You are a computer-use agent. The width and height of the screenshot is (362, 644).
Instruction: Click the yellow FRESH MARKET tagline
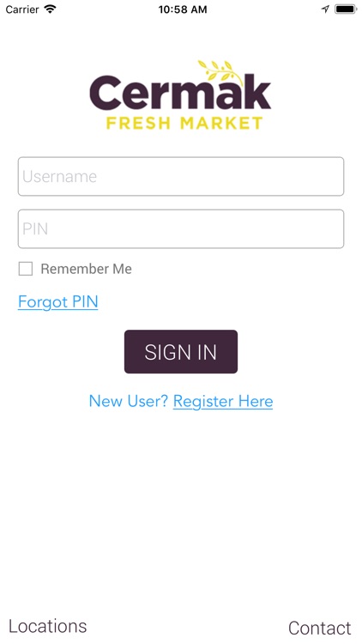click(x=184, y=123)
